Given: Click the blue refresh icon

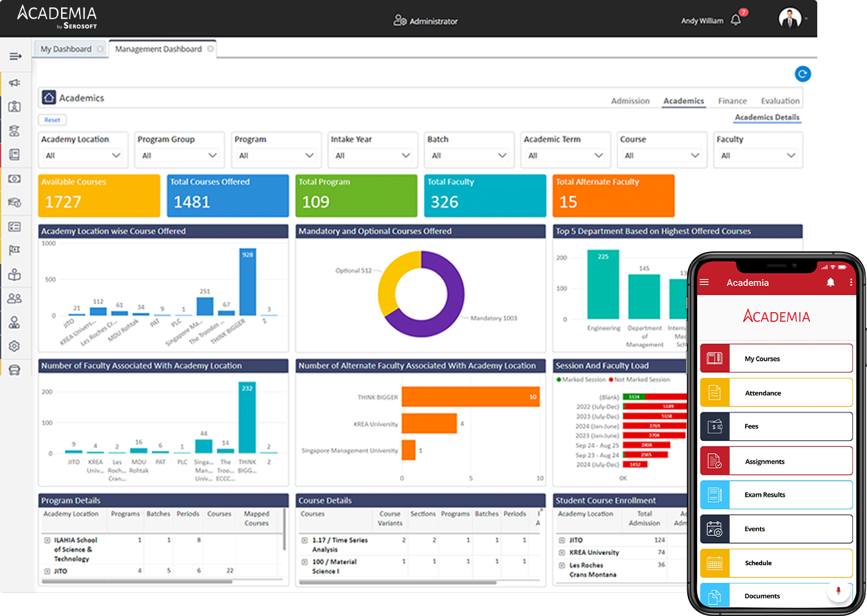Looking at the screenshot, I should pos(802,74).
